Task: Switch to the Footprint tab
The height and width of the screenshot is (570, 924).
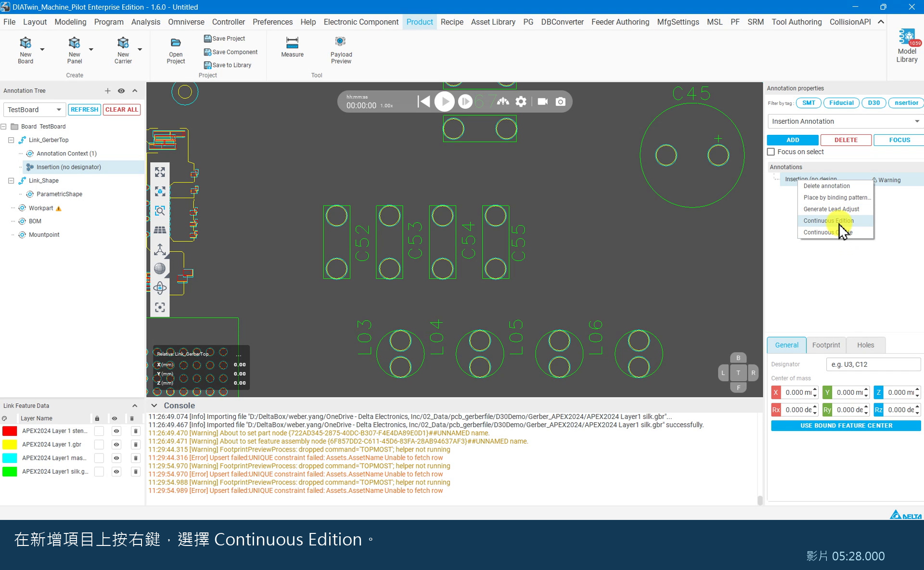Action: 826,345
